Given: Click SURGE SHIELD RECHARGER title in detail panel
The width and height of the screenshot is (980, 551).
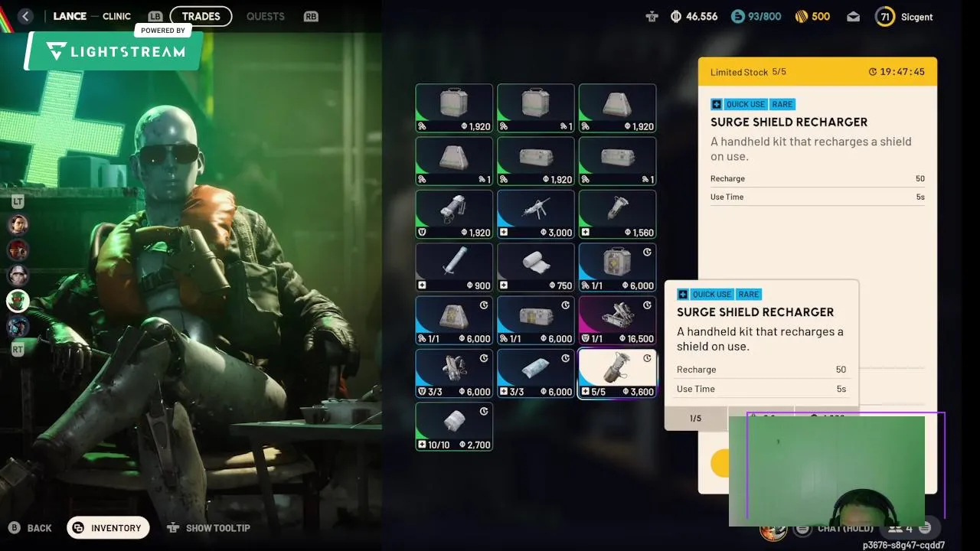Looking at the screenshot, I should click(x=789, y=122).
